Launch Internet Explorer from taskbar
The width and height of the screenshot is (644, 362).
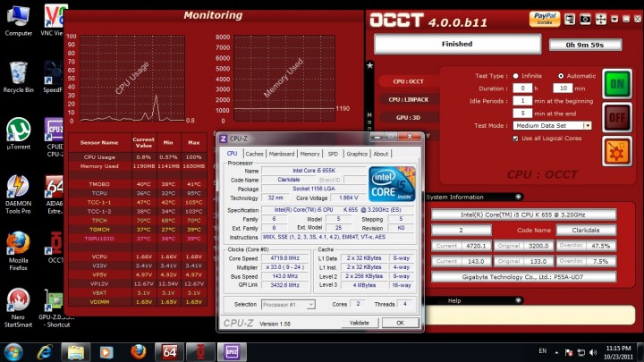pos(45,352)
